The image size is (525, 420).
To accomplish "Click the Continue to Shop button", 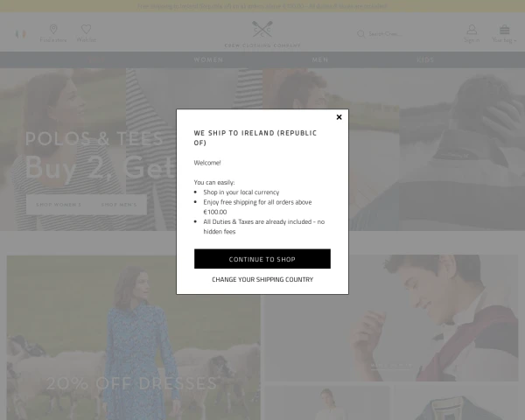I will click(x=262, y=259).
